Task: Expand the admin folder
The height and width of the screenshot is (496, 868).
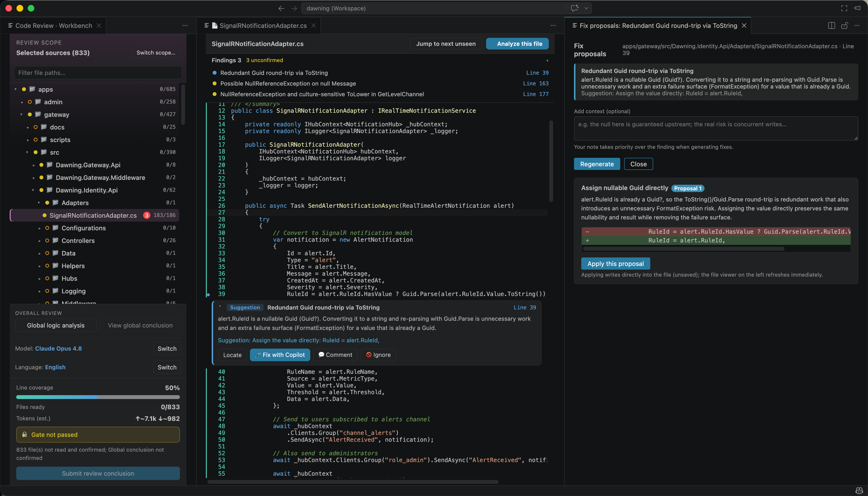Action: coord(22,102)
